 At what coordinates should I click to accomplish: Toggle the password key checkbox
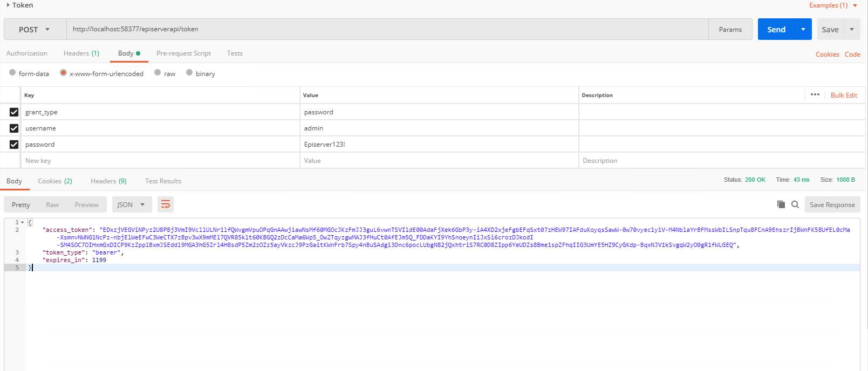tap(14, 145)
